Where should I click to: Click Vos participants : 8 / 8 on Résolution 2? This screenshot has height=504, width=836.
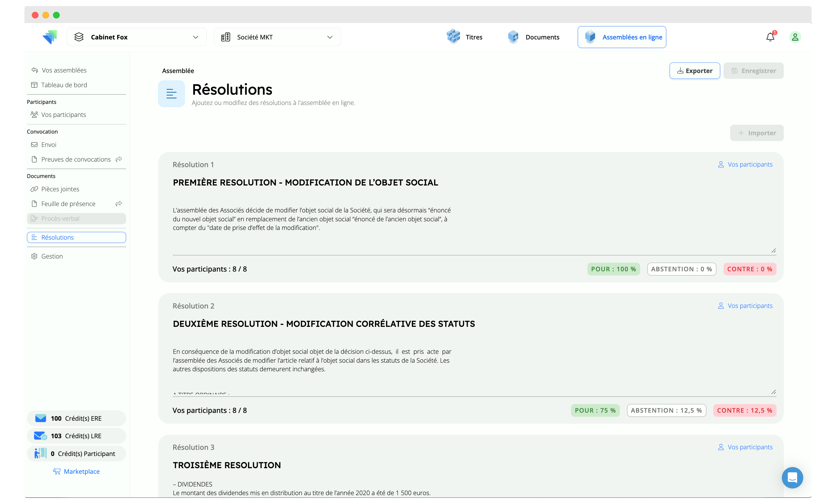[210, 411]
